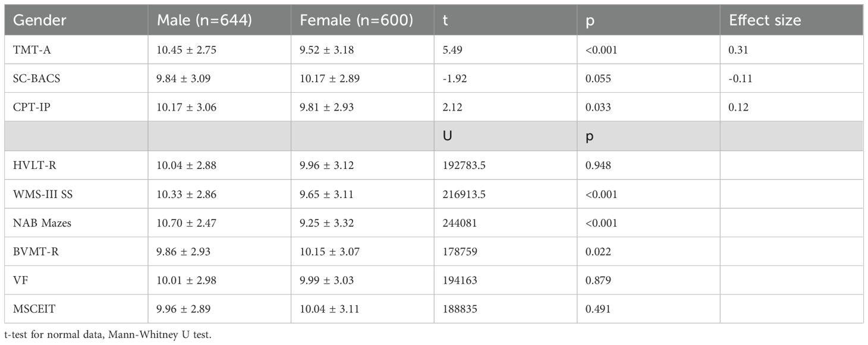Click the U sub-header cell
This screenshot has width=868, height=345.
(447, 136)
